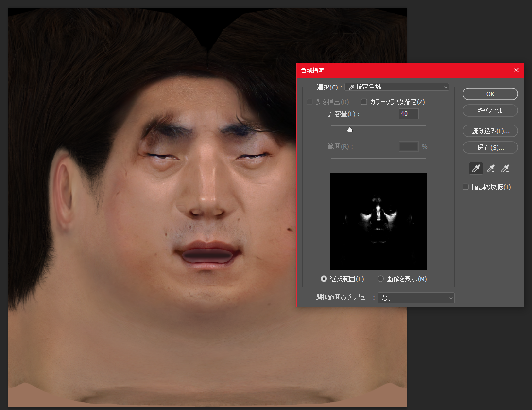
Task: Open the 選択範囲のプレビュー dropdown
Action: click(x=416, y=298)
